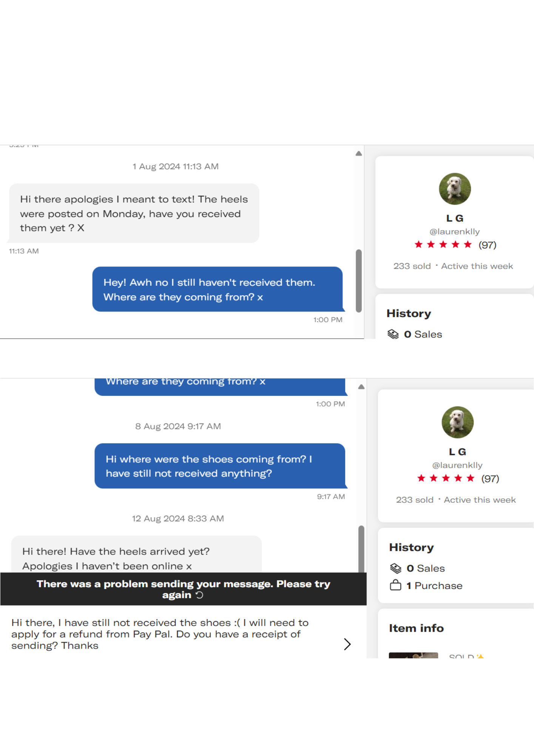Select the item thumbnail under Item info
This screenshot has width=534, height=756.
pyautogui.click(x=414, y=655)
